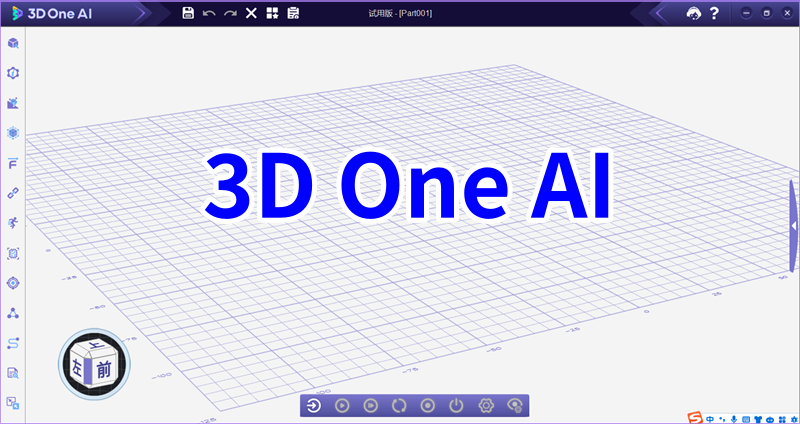
Task: Open help via the question mark icon
Action: pos(714,13)
